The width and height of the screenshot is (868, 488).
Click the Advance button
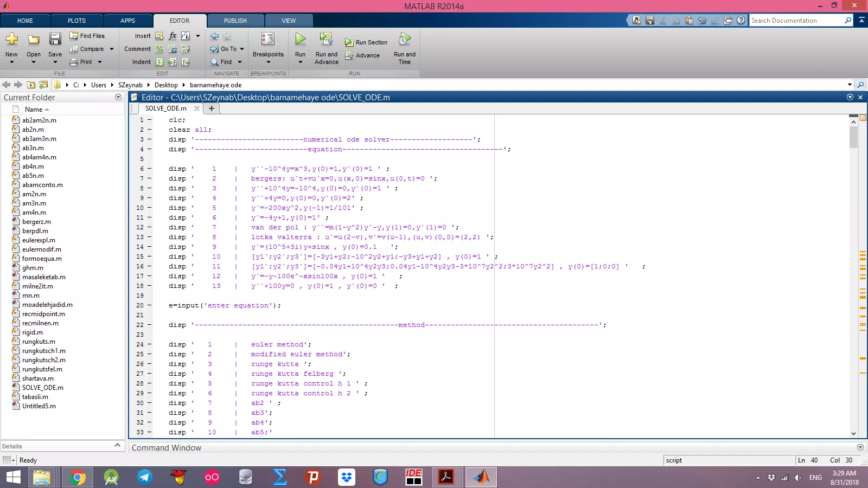362,55
